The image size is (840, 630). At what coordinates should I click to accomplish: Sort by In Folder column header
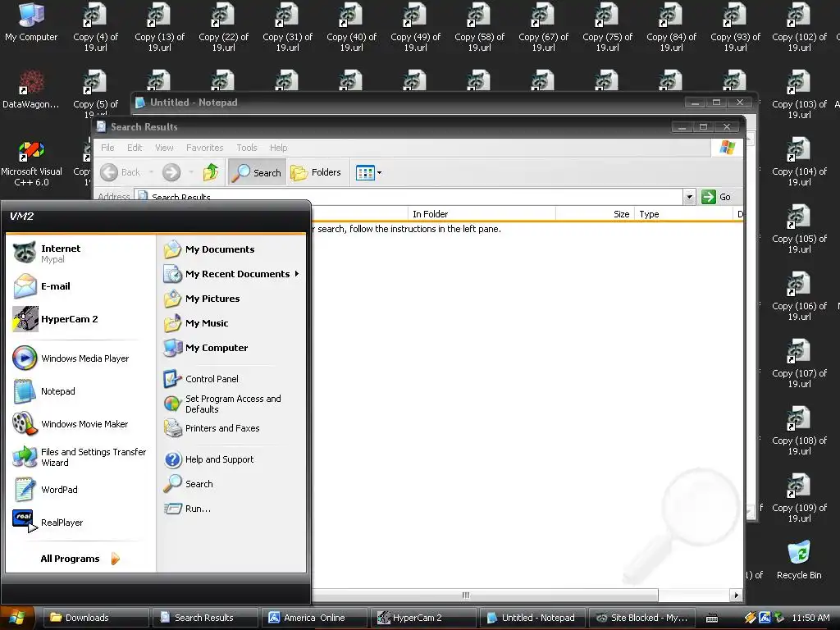(482, 214)
